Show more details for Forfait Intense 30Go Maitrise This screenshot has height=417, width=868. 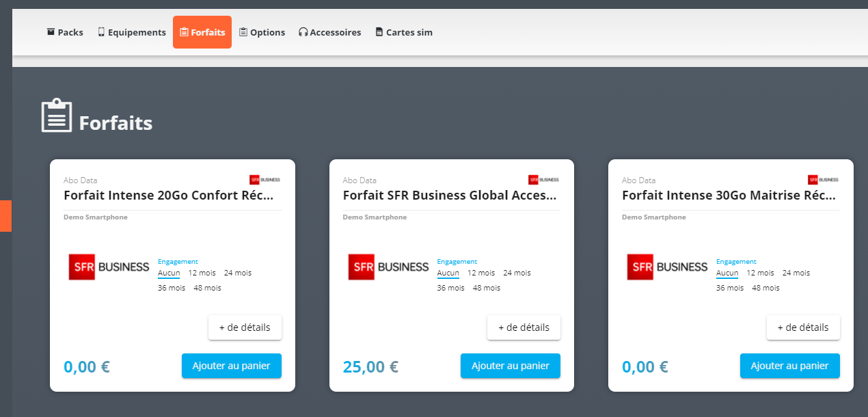pyautogui.click(x=803, y=327)
